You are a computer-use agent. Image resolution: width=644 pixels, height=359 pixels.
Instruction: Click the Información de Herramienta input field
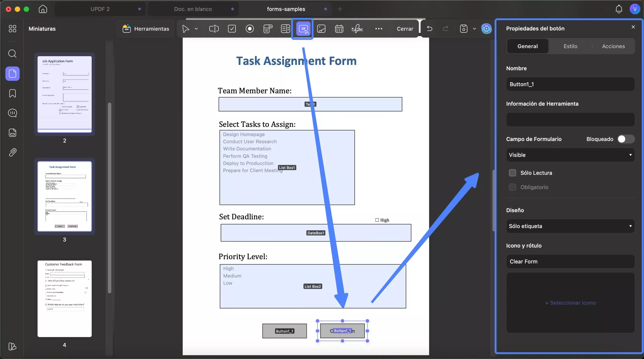(570, 119)
